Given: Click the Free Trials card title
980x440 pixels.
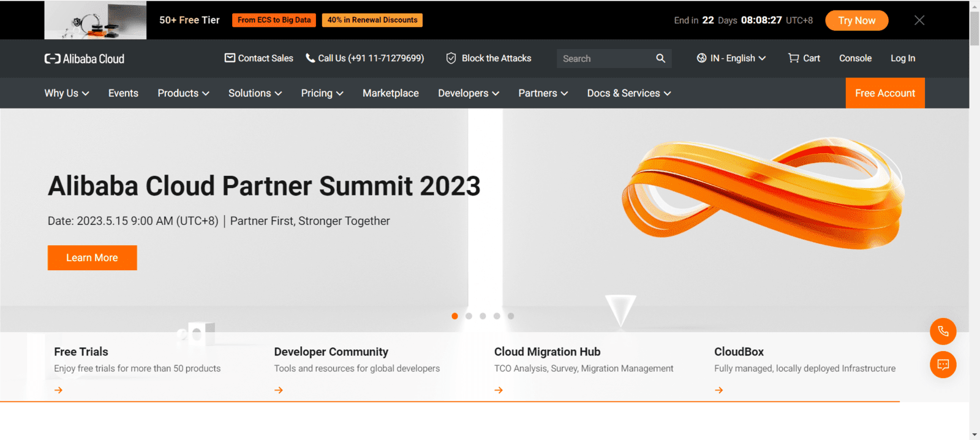Looking at the screenshot, I should 81,352.
